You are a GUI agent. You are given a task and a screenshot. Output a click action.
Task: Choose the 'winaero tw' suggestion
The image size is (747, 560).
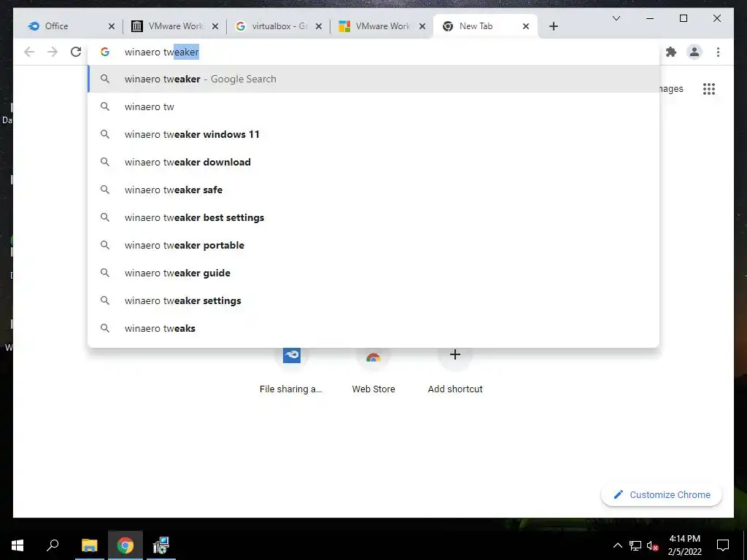coord(373,106)
